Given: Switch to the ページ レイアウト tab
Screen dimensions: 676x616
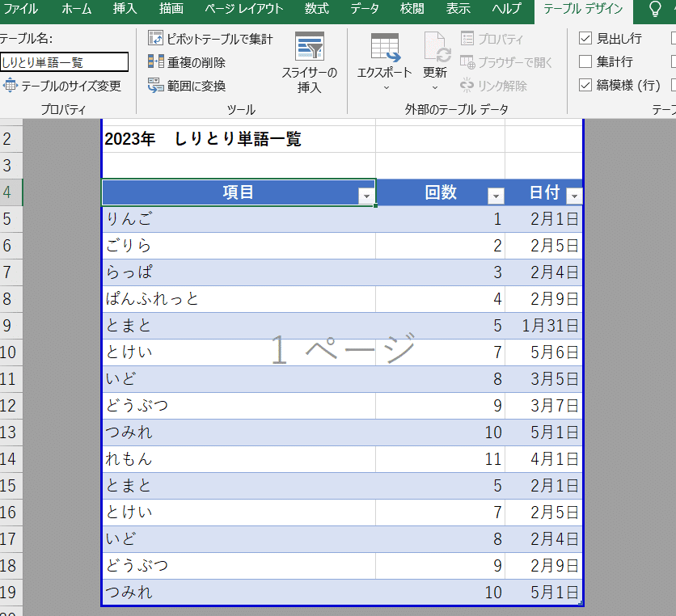Looking at the screenshot, I should point(244,9).
